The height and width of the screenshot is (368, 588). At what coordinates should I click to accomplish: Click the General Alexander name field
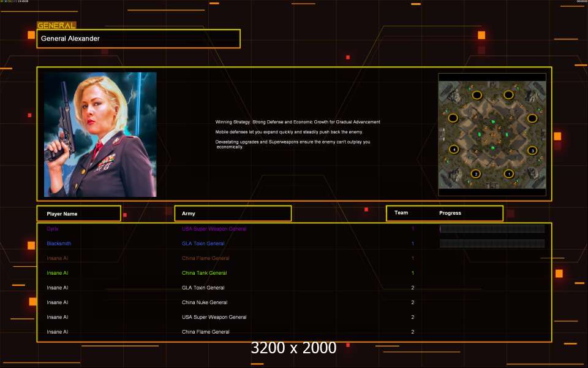coord(138,39)
